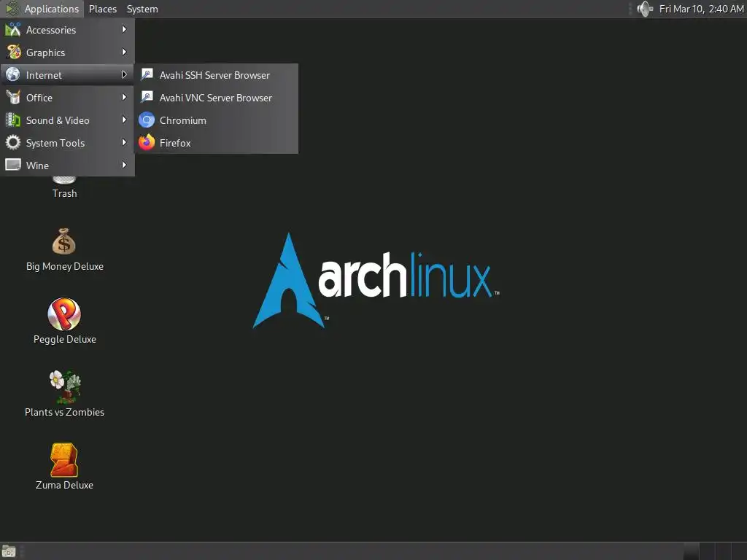Image resolution: width=747 pixels, height=560 pixels.
Task: Expand the Accessories submenu arrow
Action: tap(124, 29)
